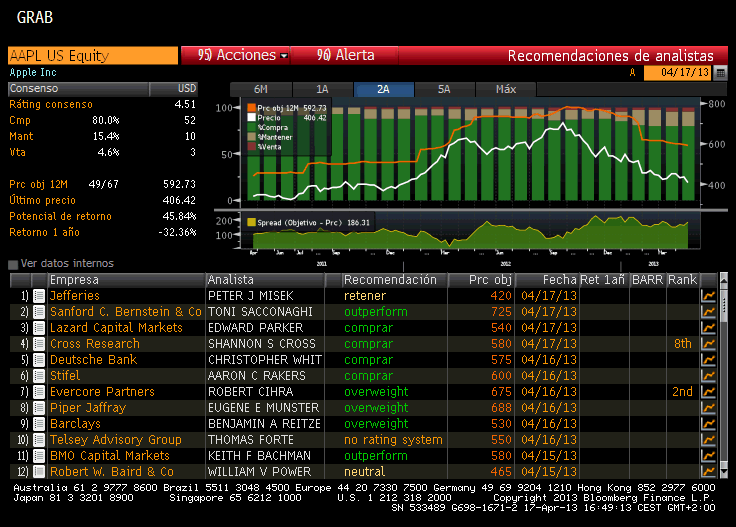This screenshot has height=527, width=736.
Task: Click the document icon beside Barclays
Action: point(39,424)
